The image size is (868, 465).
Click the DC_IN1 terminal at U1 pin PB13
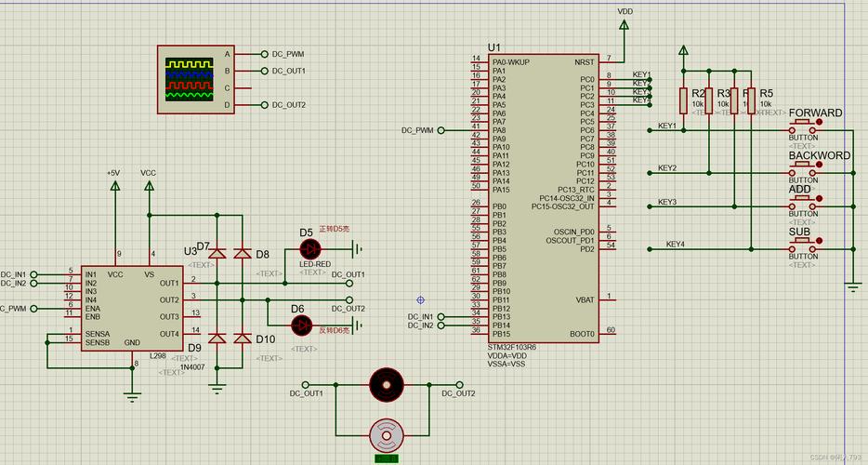(441, 317)
